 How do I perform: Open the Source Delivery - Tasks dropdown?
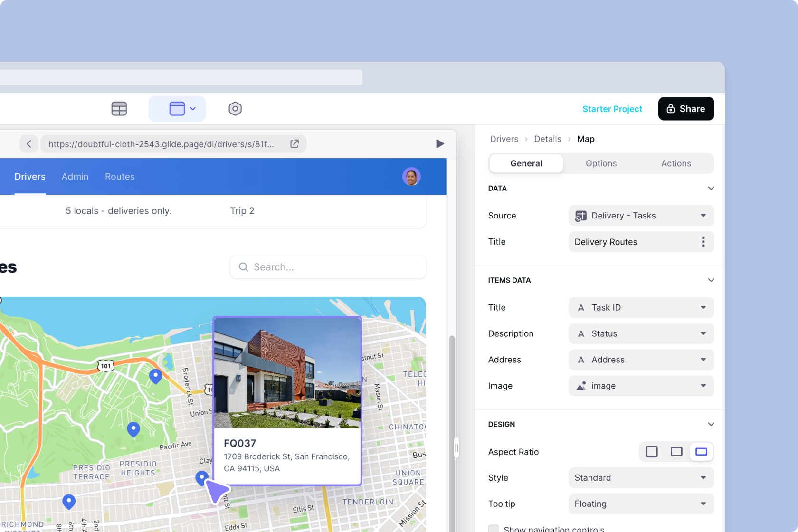641,216
